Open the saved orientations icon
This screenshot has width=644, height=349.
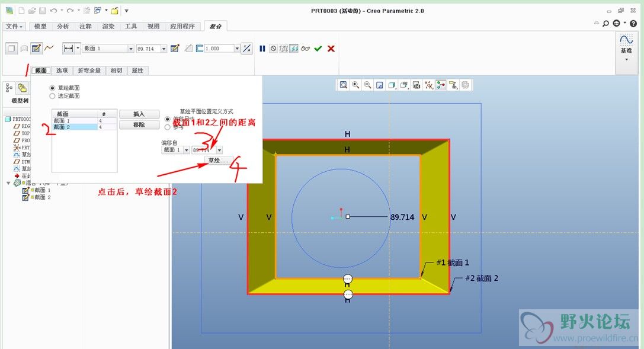pyautogui.click(x=404, y=85)
